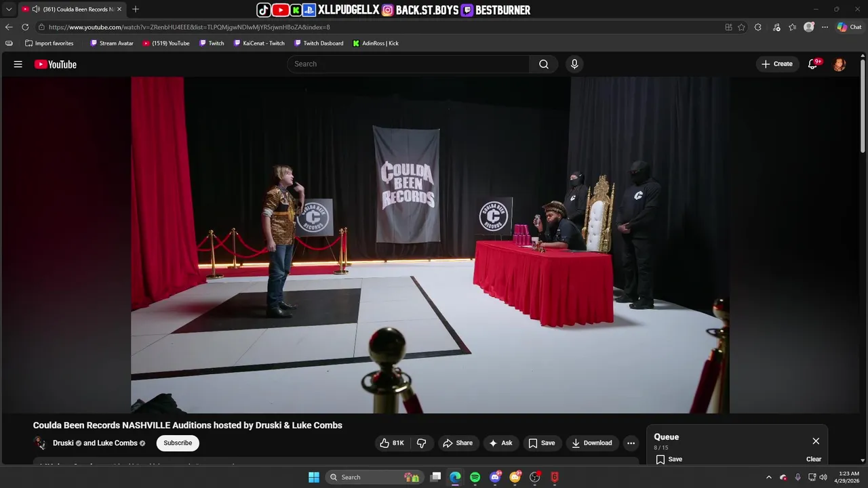
Task: Open the tab search dropdown arrow
Action: (8, 9)
